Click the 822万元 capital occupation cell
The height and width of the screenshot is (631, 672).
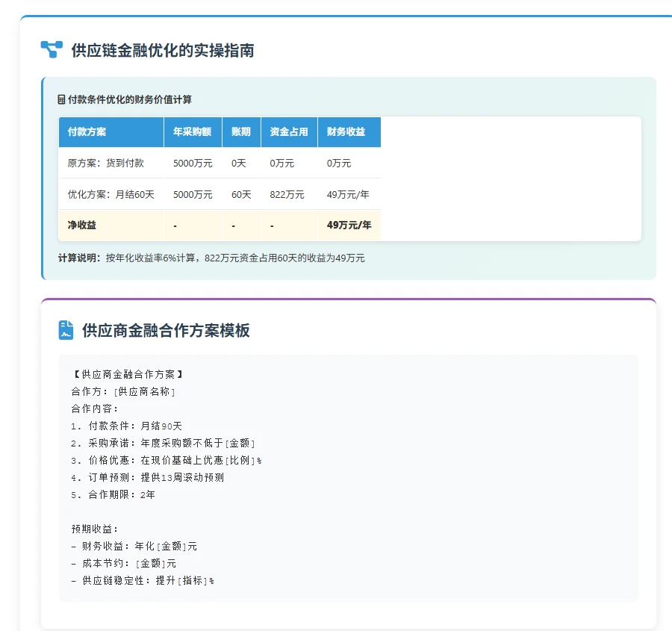coord(287,194)
